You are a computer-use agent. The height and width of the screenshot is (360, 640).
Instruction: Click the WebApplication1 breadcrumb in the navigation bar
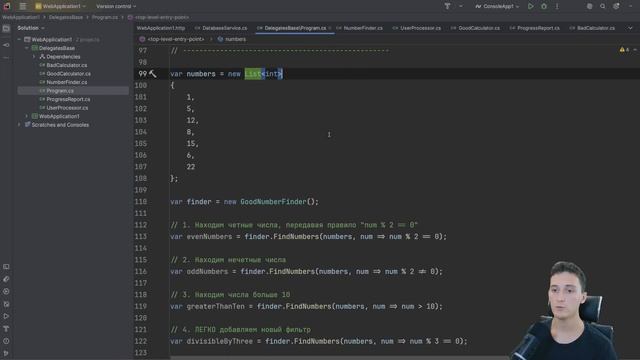coord(21,17)
